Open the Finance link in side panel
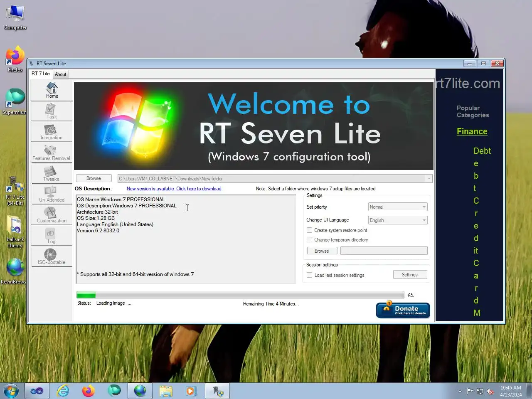532x399 pixels. pos(472,131)
